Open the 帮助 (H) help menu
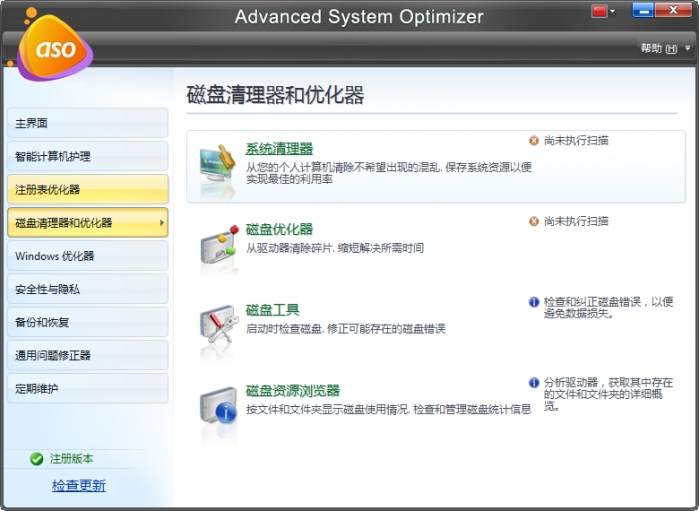 coord(658,48)
